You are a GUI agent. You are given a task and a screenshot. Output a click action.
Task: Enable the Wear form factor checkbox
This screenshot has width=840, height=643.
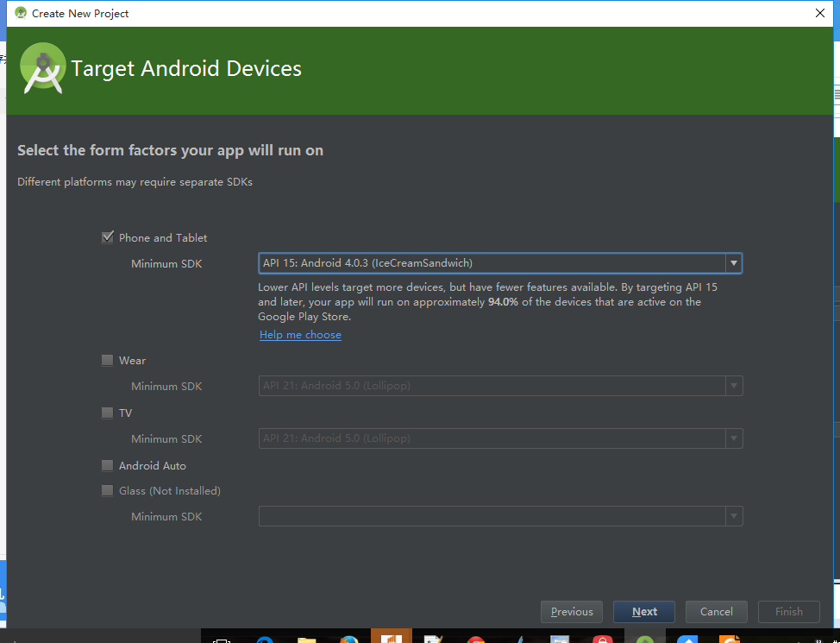click(108, 360)
